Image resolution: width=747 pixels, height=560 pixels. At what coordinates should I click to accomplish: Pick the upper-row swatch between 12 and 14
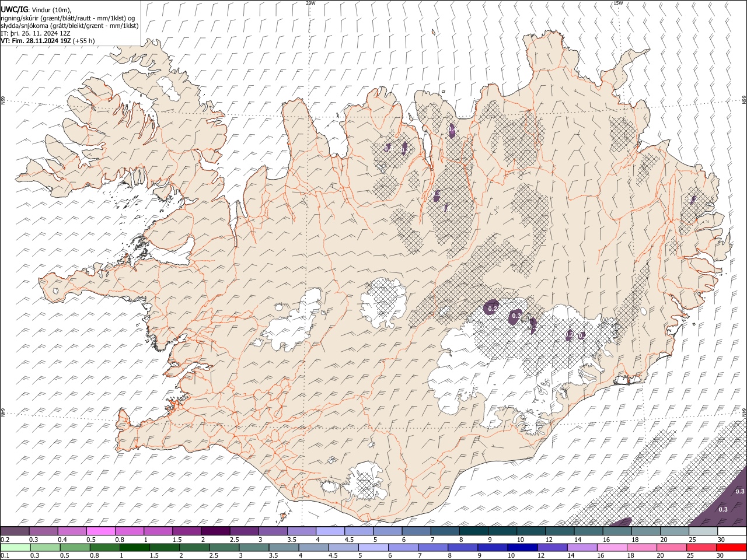(x=560, y=531)
